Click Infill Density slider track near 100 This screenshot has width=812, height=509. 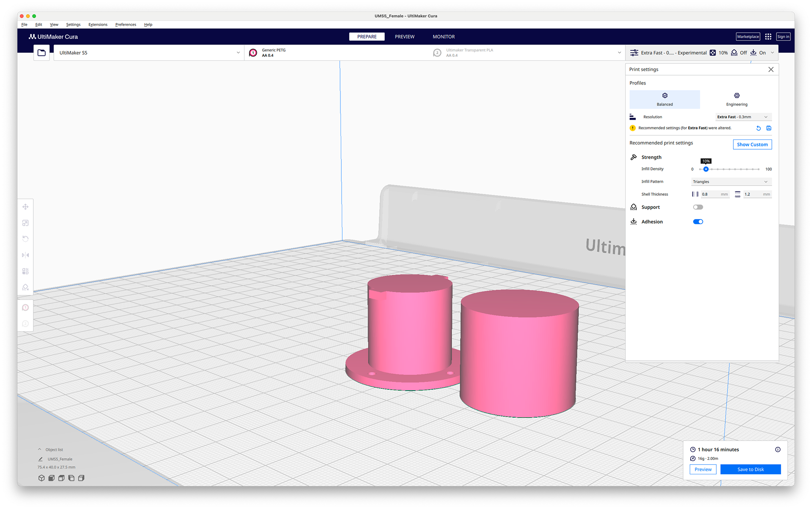(x=758, y=169)
